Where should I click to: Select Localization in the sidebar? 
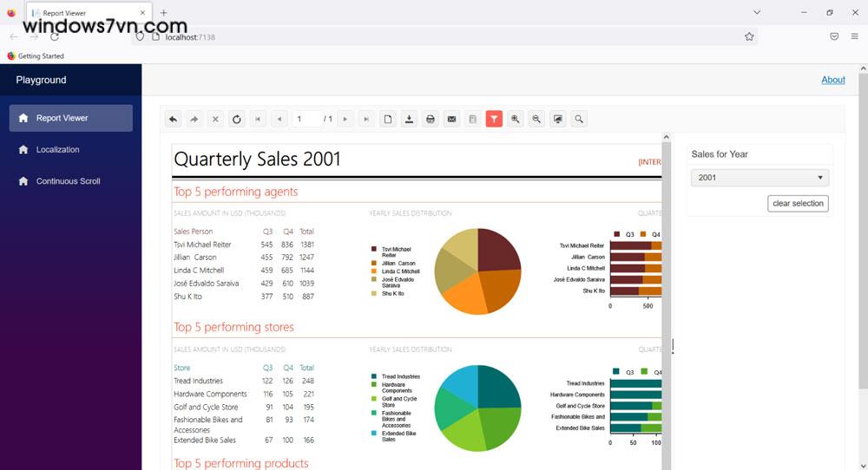(57, 150)
